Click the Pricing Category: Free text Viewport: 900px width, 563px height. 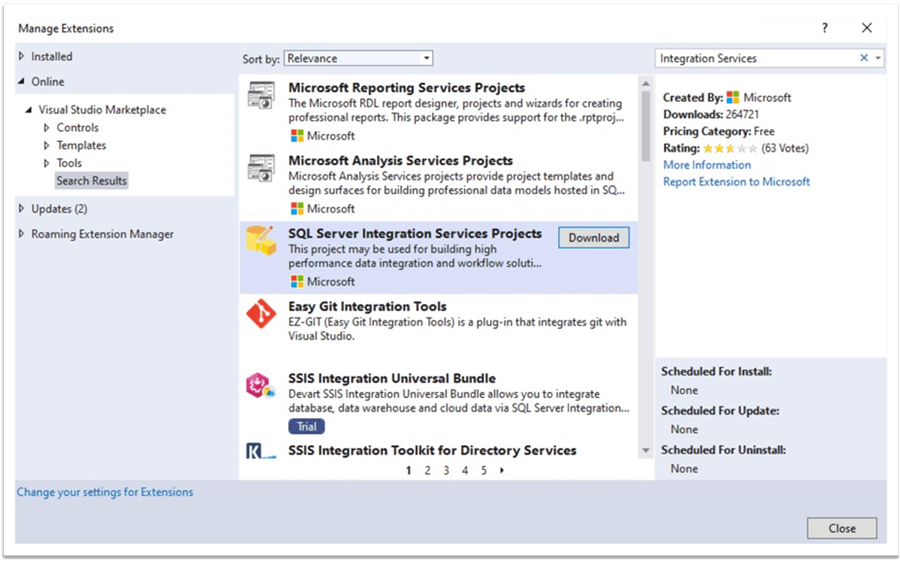(x=719, y=131)
